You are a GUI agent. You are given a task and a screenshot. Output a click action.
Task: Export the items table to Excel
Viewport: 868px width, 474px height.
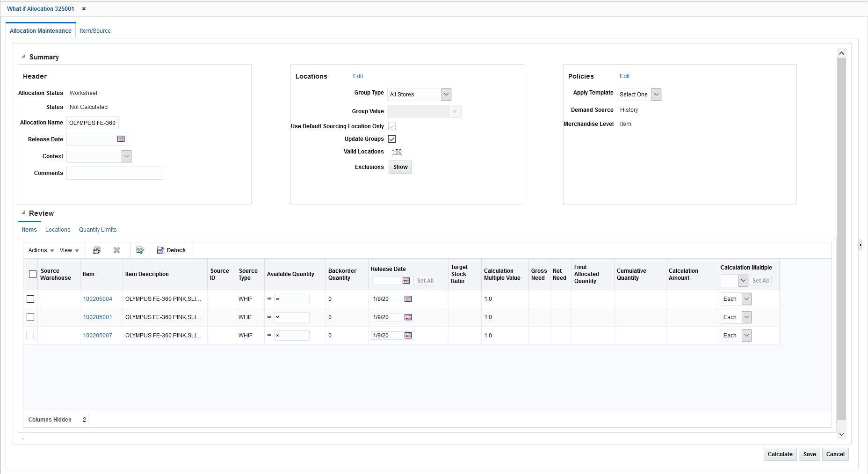coord(96,250)
